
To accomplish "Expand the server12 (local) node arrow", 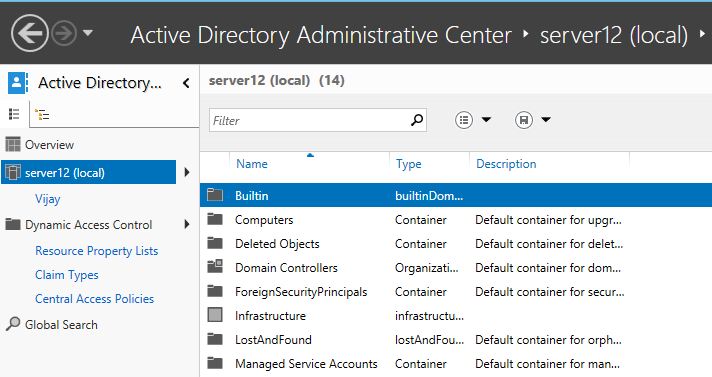I will [x=187, y=172].
